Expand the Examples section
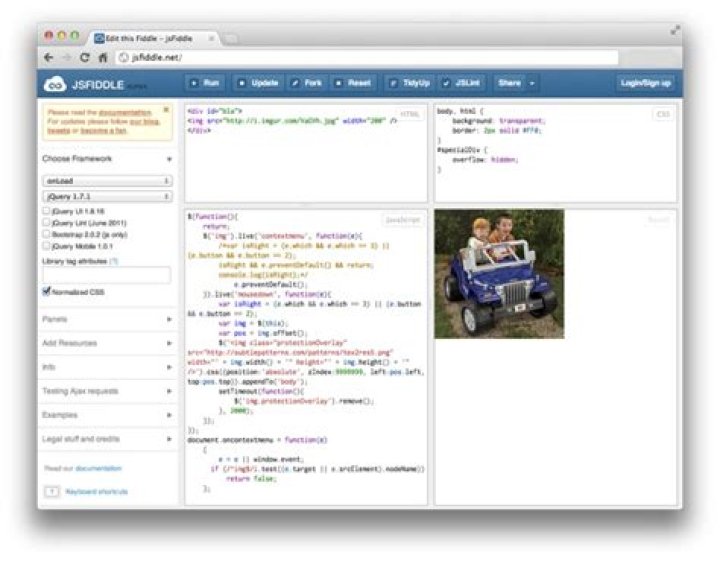The height and width of the screenshot is (561, 720). (107, 415)
